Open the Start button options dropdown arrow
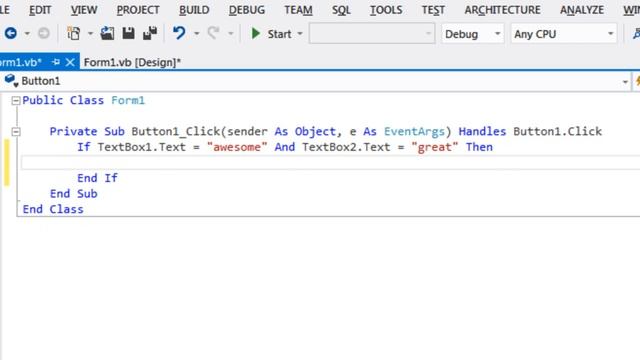Screen dimensions: 640x360 point(300,34)
